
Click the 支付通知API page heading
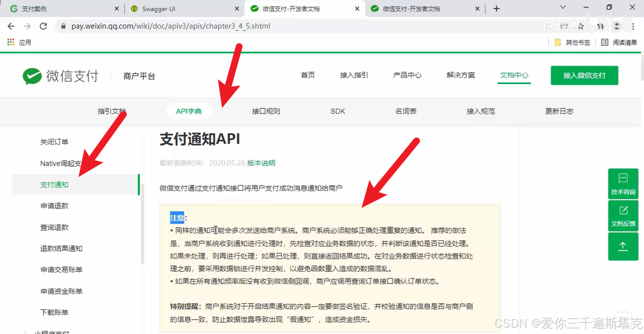200,139
